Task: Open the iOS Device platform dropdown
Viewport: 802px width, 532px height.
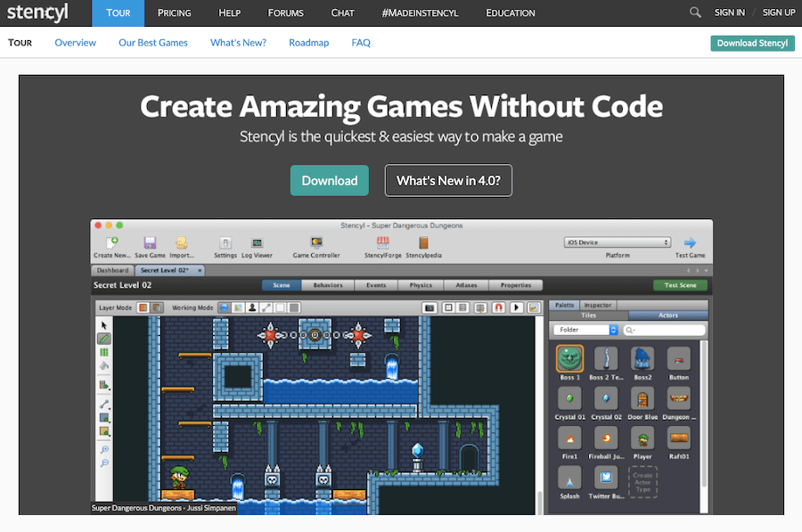Action: [618, 242]
